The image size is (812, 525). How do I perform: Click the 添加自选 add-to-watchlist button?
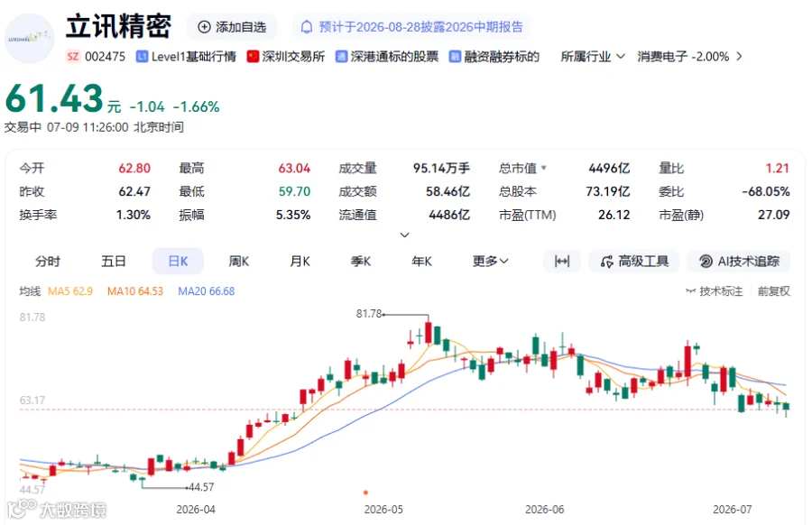point(232,27)
